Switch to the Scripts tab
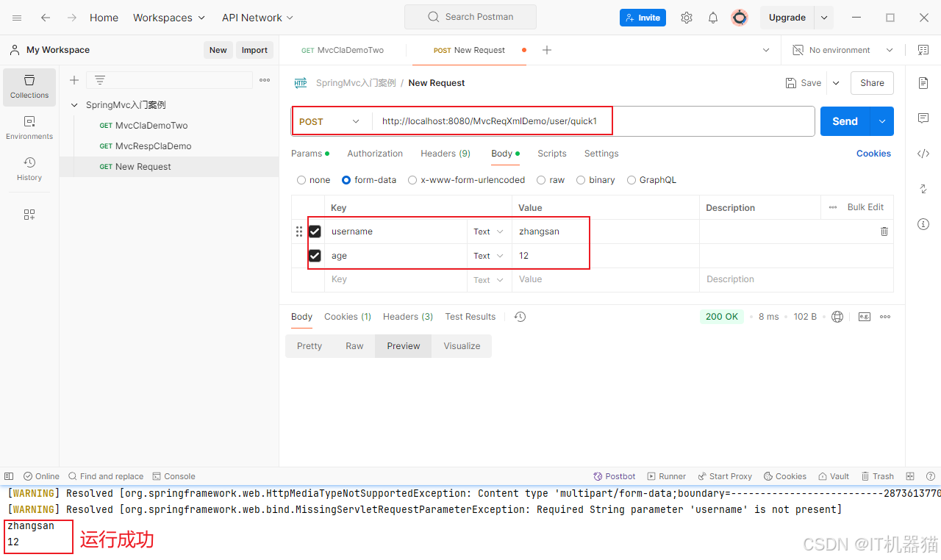This screenshot has height=560, width=941. click(x=552, y=154)
